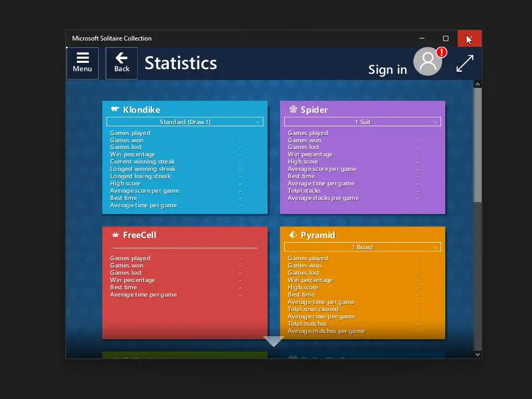This screenshot has width=532, height=399.
Task: Close the Solitaire Collection window
Action: click(470, 38)
